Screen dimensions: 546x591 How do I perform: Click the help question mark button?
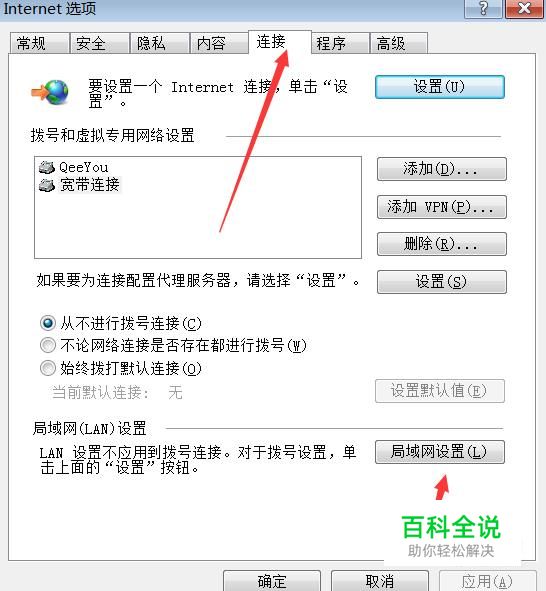(483, 8)
